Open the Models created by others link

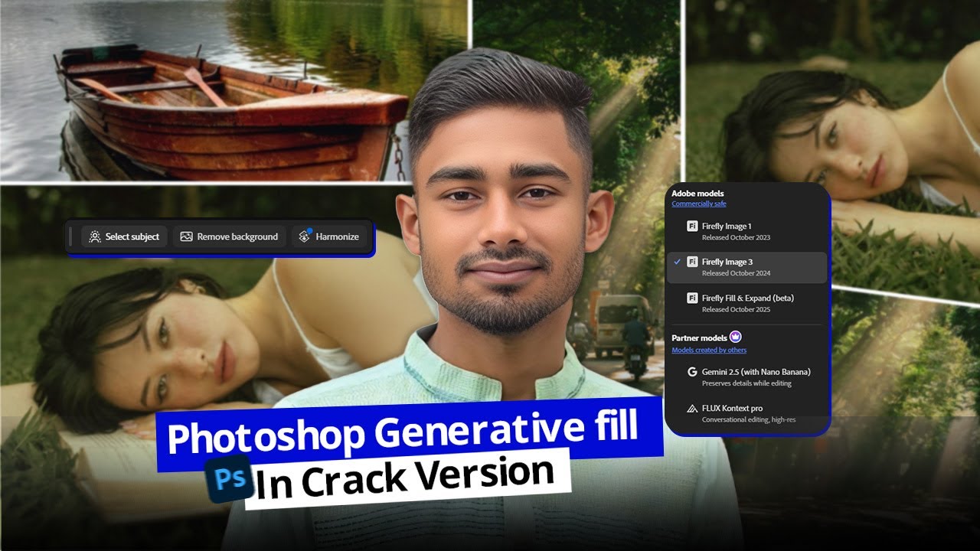pos(709,350)
